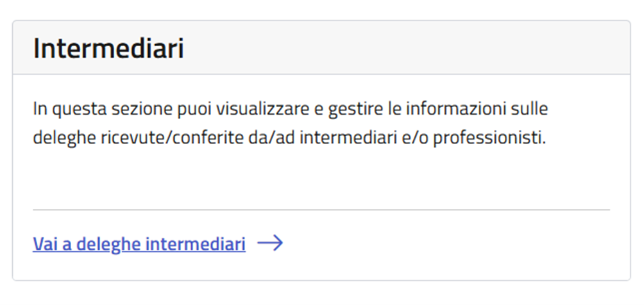Click the 'Intermediari' card heading
Screen dimensions: 644x305
108,49
